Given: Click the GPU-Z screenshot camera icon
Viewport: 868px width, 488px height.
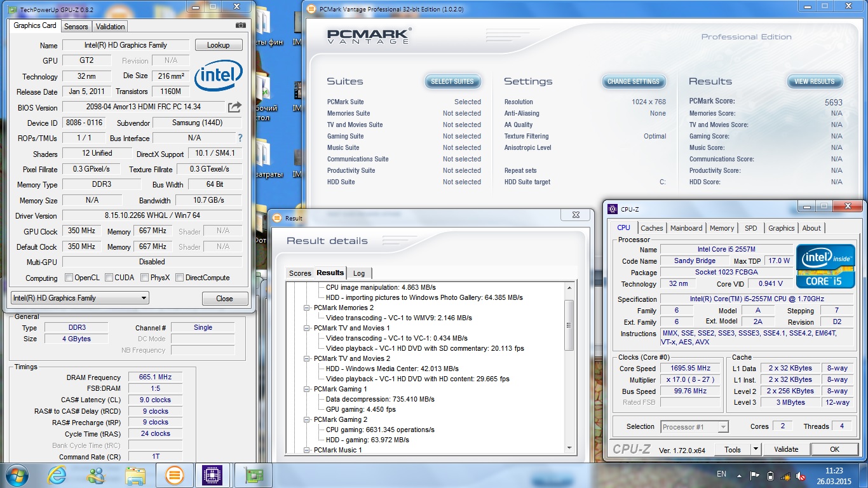Looking at the screenshot, I should pyautogui.click(x=241, y=25).
